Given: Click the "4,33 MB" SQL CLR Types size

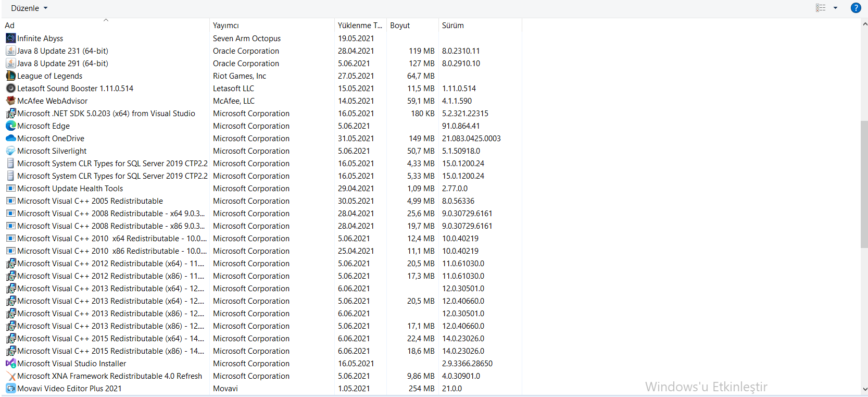Looking at the screenshot, I should tap(421, 163).
